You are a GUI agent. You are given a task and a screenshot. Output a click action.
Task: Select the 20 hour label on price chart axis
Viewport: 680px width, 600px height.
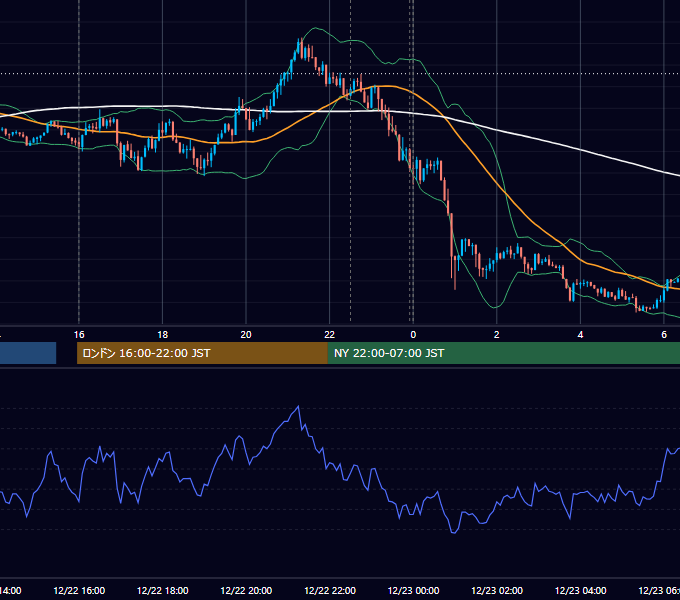(246, 335)
